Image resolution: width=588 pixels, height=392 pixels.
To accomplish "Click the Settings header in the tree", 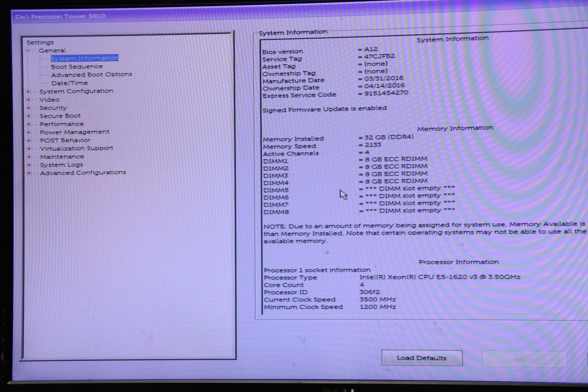I will tap(40, 42).
